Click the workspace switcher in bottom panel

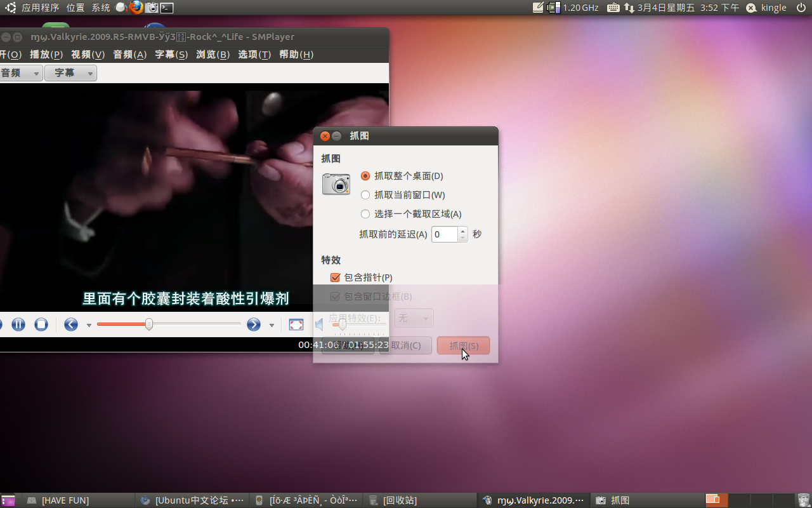click(749, 500)
